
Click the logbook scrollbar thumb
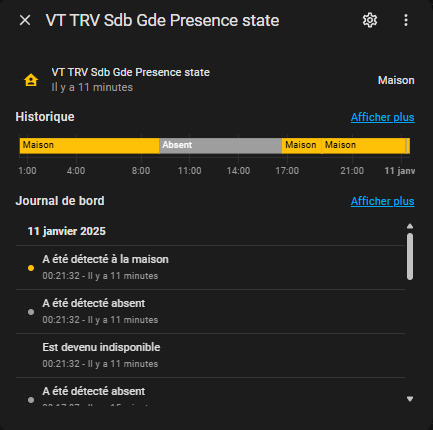(410, 256)
